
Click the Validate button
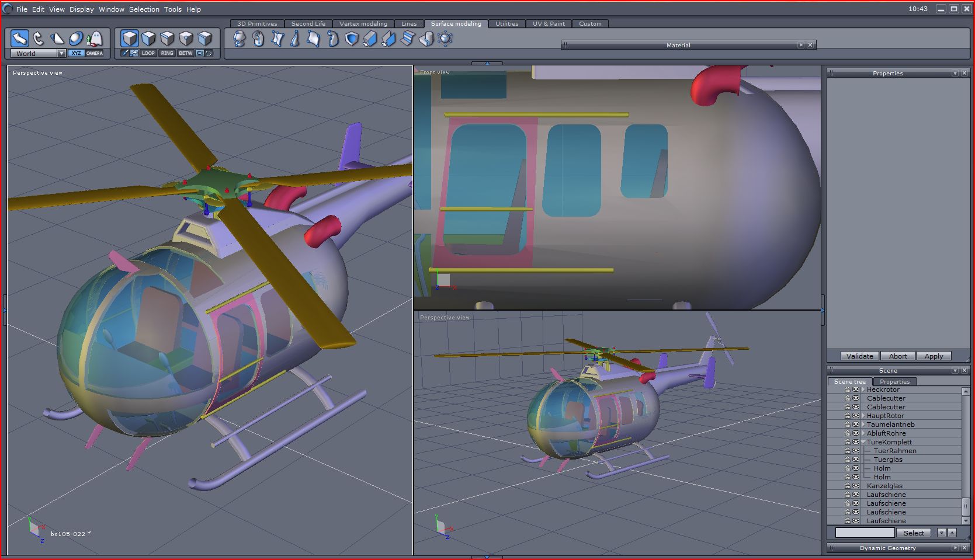point(860,356)
